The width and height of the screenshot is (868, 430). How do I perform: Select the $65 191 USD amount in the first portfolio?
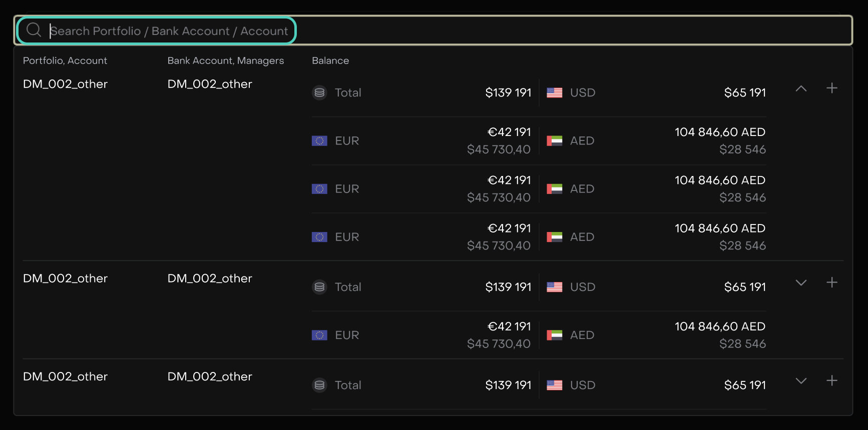coord(745,92)
